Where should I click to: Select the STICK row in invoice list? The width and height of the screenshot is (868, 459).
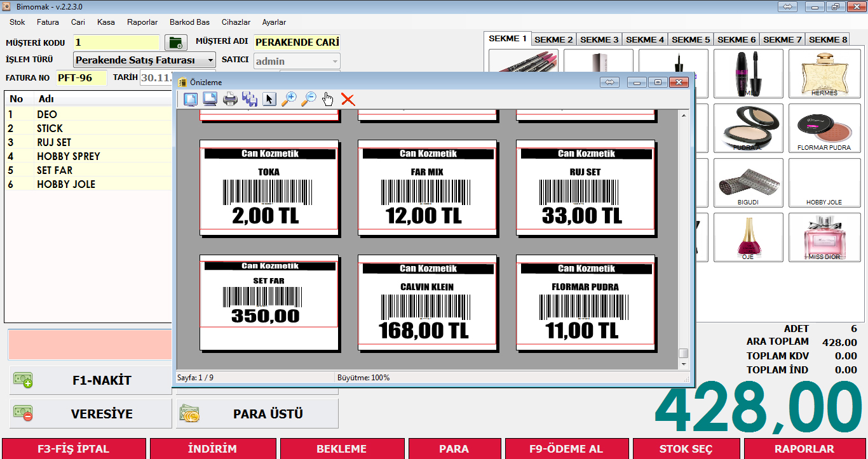click(x=89, y=128)
